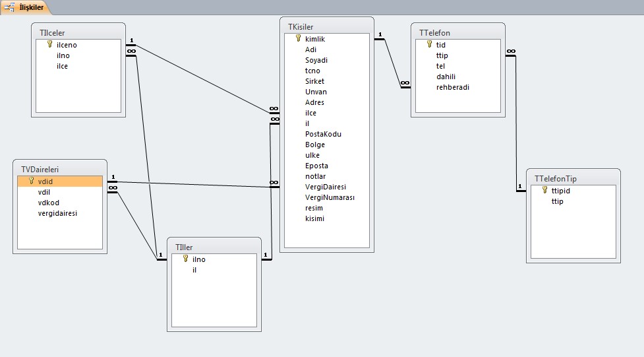Screen dimensions: 644x357
Task: Click the ttip field in TTelefonTip table
Action: point(558,201)
